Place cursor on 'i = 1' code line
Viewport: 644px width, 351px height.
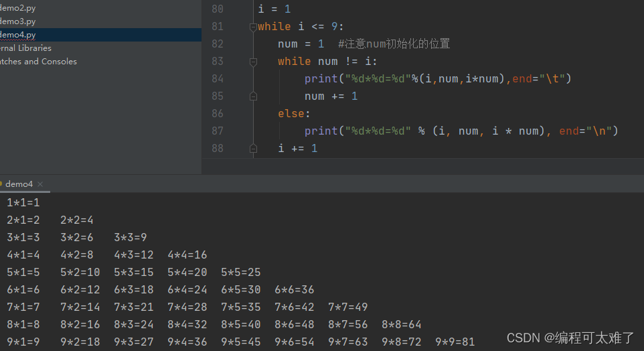coord(274,9)
